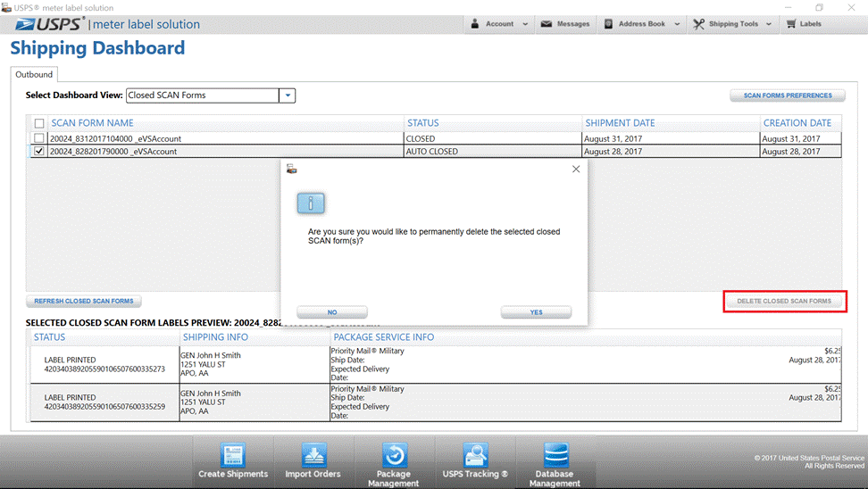Launch USPS Tracking from bottom bar

475,460
